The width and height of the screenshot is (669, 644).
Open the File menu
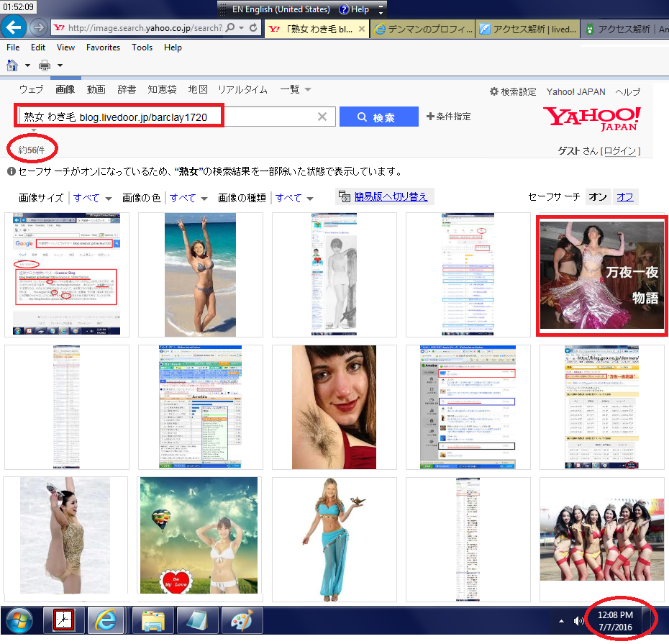click(13, 47)
